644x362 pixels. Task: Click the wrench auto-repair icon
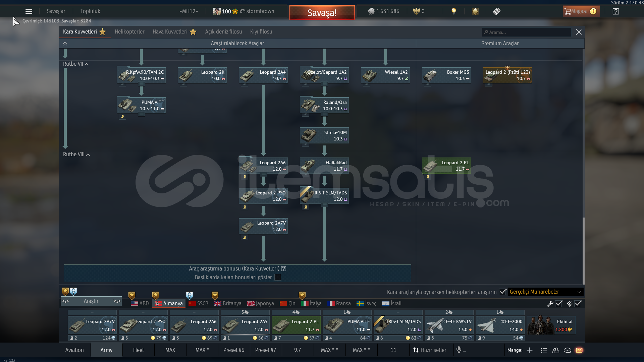[x=550, y=304]
